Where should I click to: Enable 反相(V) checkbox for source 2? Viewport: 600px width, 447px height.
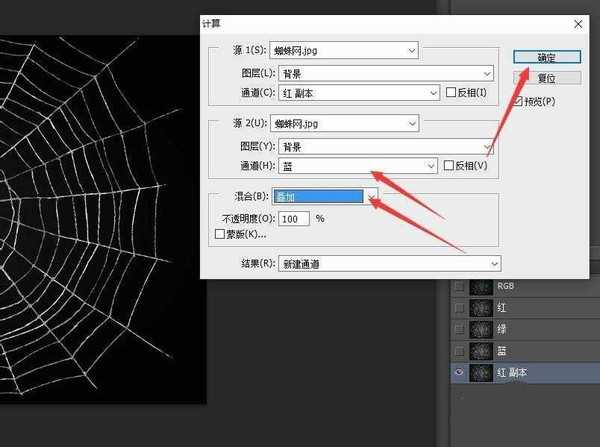coord(450,166)
